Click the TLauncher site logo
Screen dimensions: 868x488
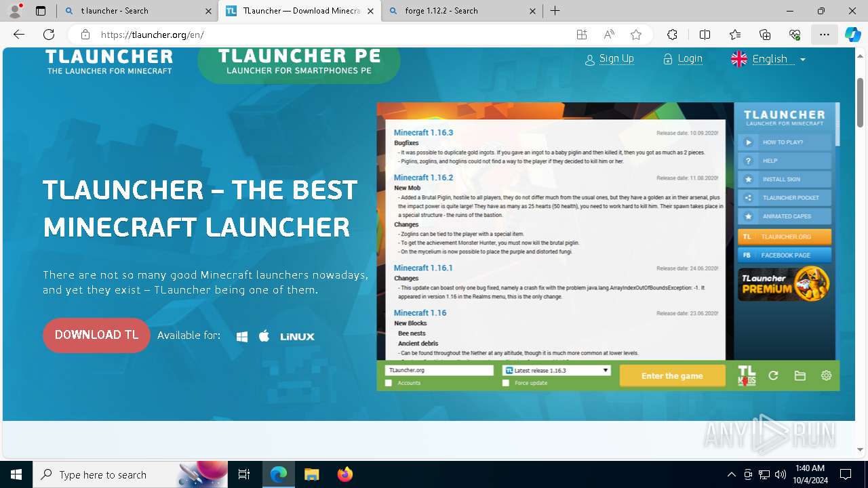click(x=109, y=61)
